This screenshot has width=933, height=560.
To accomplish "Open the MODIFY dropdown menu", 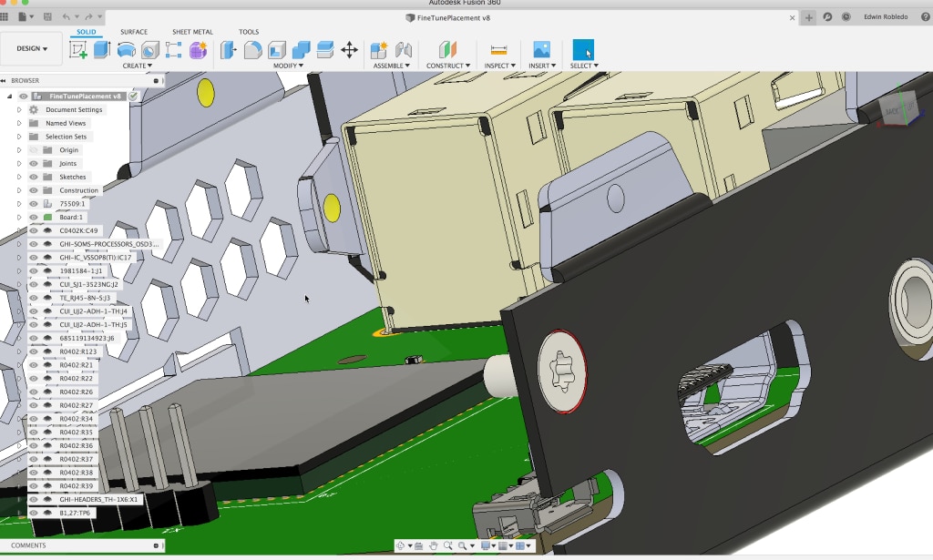I will (x=289, y=66).
